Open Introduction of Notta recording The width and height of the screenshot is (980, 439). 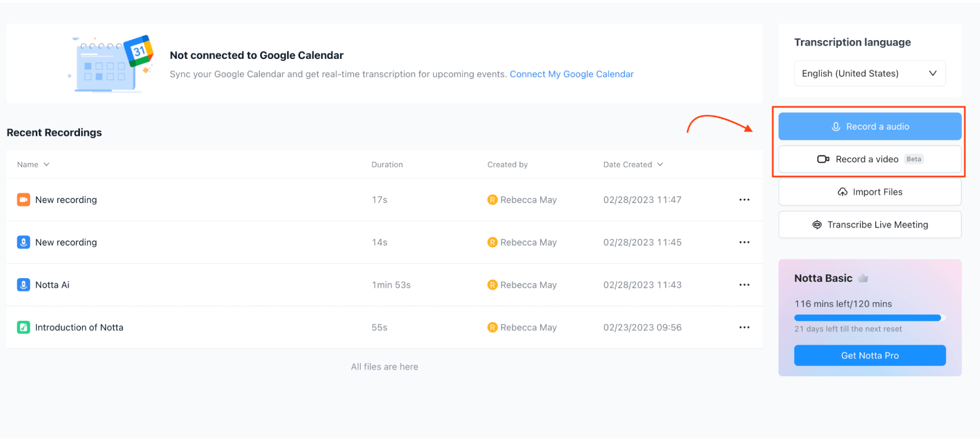[x=79, y=327]
